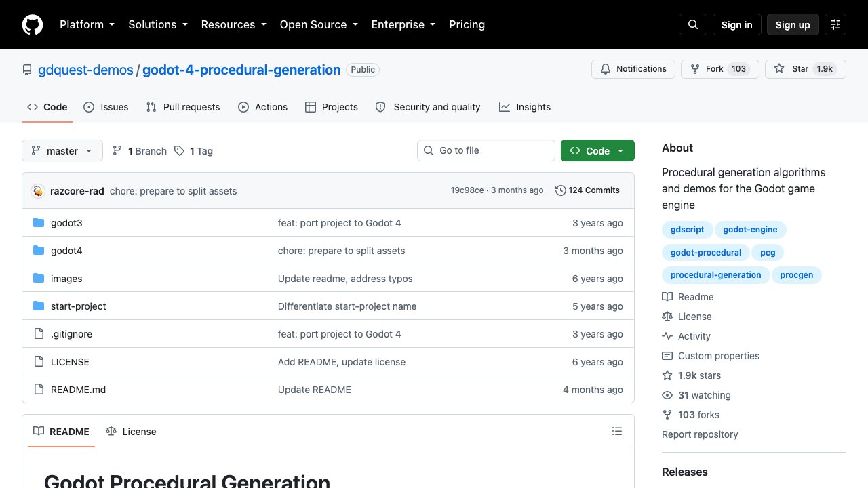Open the gdscript topic tag
This screenshot has height=488, width=868.
point(687,230)
